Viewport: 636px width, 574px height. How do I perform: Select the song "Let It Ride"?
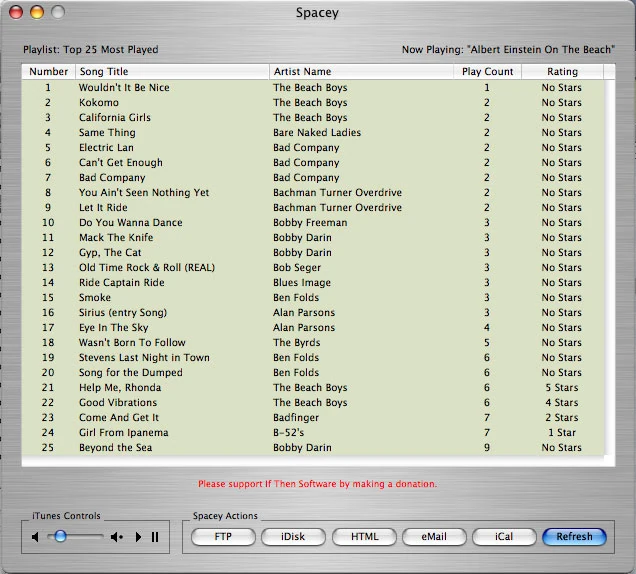[x=103, y=208]
